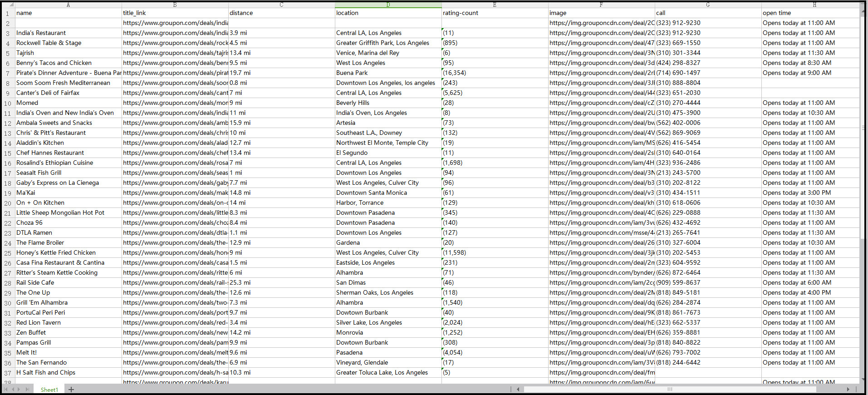Add a new sheet with the plus button

tap(71, 389)
